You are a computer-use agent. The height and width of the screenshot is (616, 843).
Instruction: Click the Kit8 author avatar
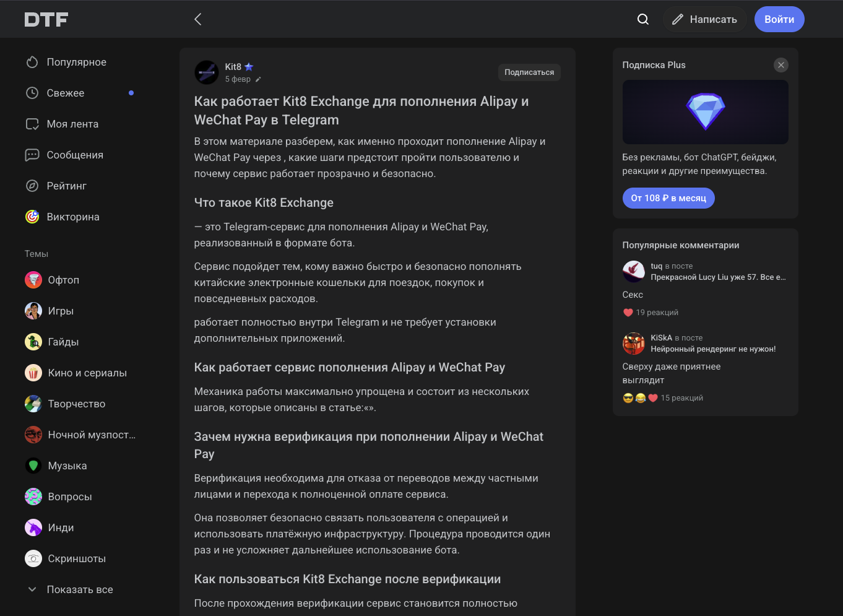coord(207,72)
